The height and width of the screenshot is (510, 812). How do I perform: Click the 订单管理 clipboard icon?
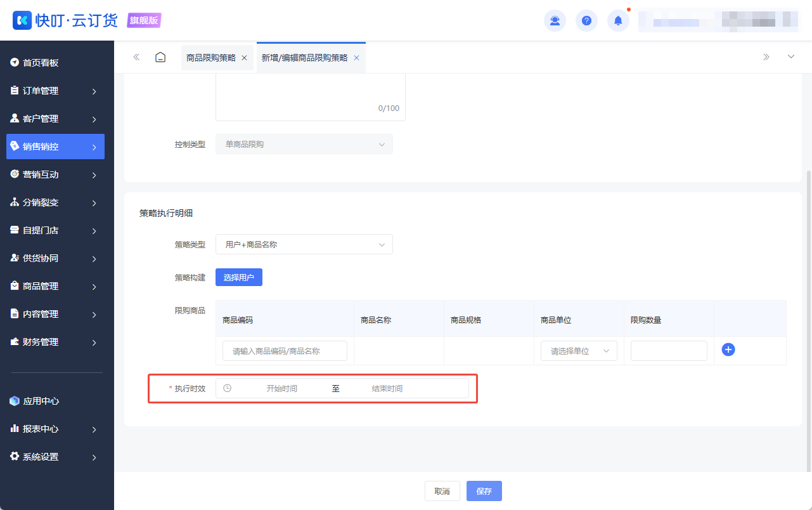point(15,90)
